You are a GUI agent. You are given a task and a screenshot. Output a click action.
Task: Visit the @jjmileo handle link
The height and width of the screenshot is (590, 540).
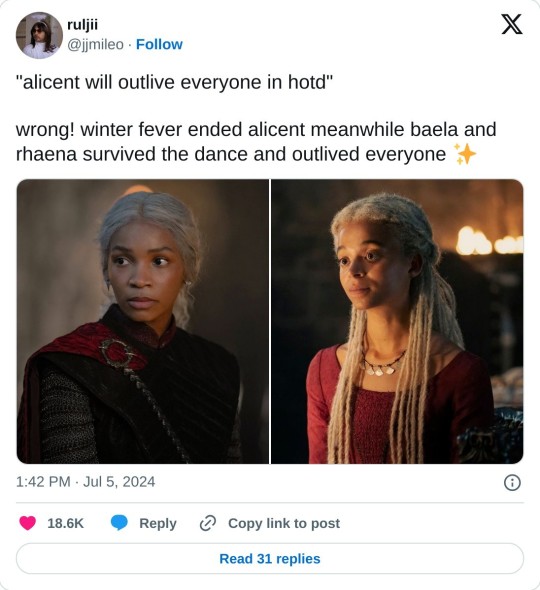95,44
